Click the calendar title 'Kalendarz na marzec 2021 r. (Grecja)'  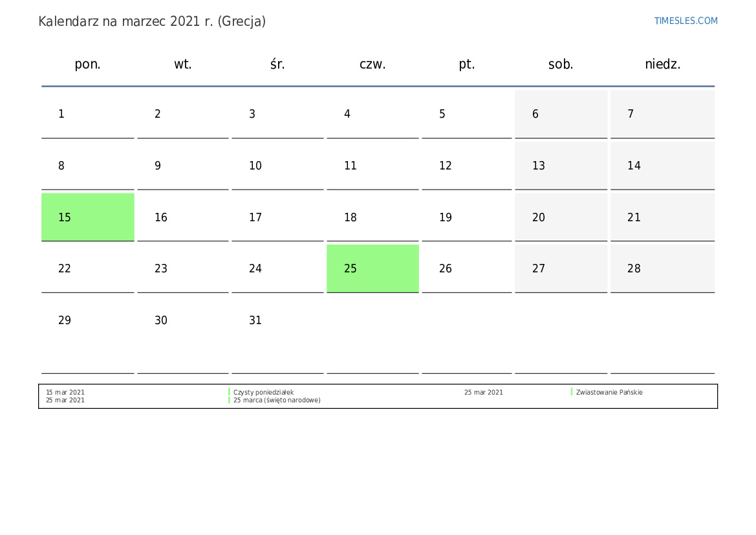point(152,22)
